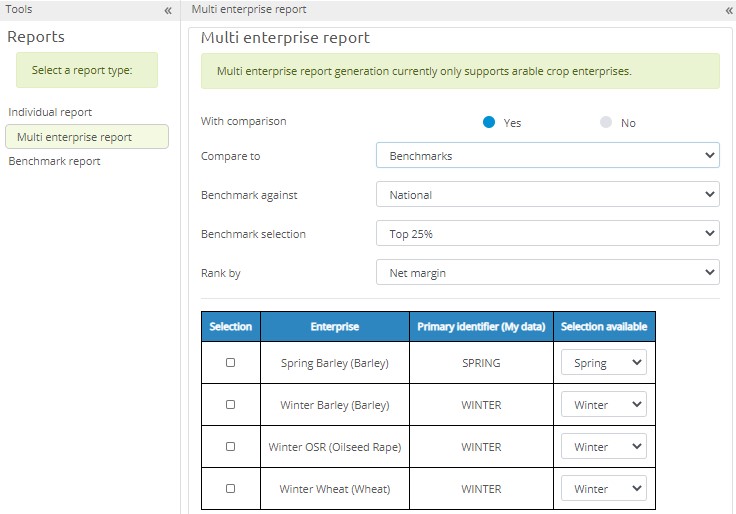Screen dimensions: 736x514
Task: Open the Rank by Net margin dropdown
Action: click(547, 273)
